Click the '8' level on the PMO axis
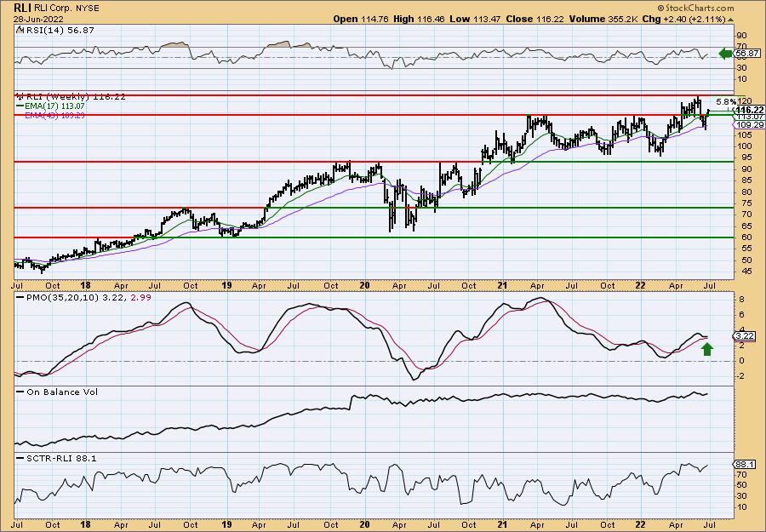This screenshot has width=766, height=532. (740, 299)
